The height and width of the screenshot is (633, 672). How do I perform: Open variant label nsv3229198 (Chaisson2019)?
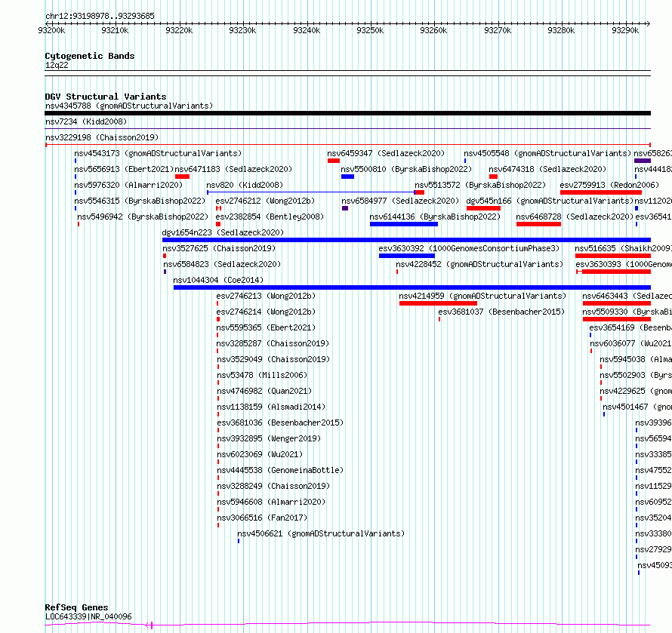point(102,137)
